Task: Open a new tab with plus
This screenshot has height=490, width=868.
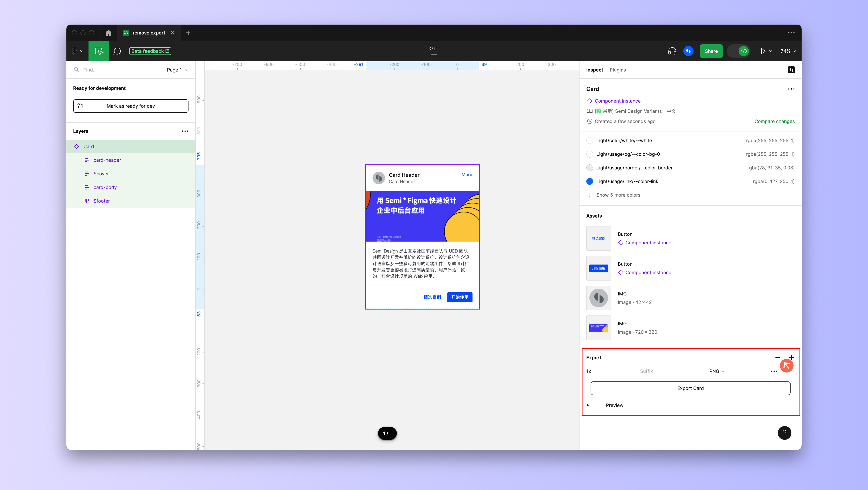Action: click(x=188, y=33)
